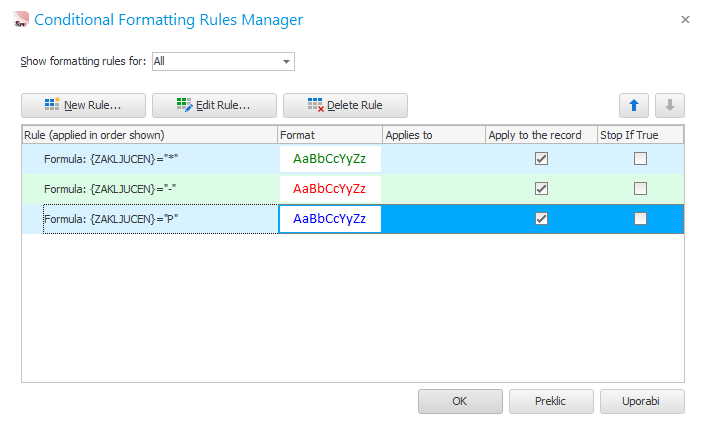
Task: Enable Stop If True for "-" rule
Action: (x=640, y=188)
